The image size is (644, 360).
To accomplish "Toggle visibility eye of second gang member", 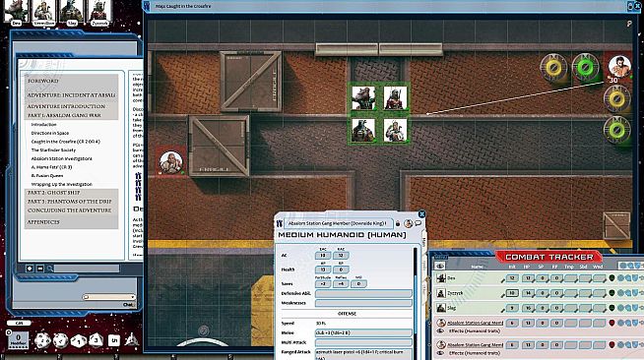I will point(441,352).
